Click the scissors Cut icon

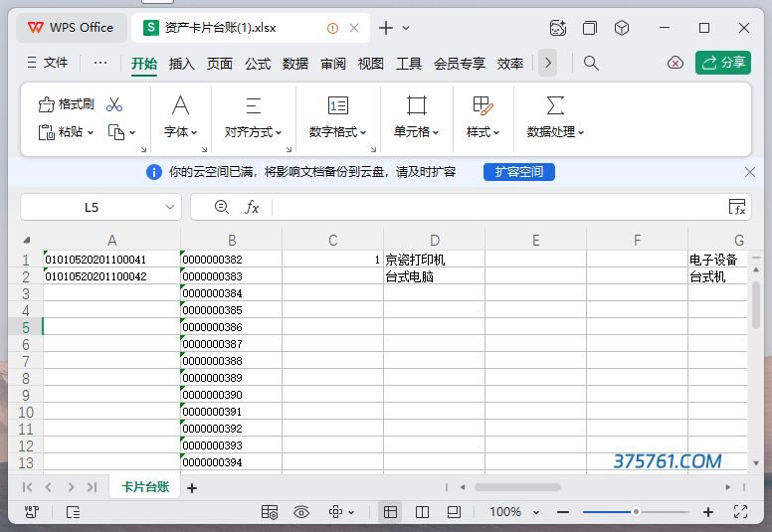(x=114, y=104)
